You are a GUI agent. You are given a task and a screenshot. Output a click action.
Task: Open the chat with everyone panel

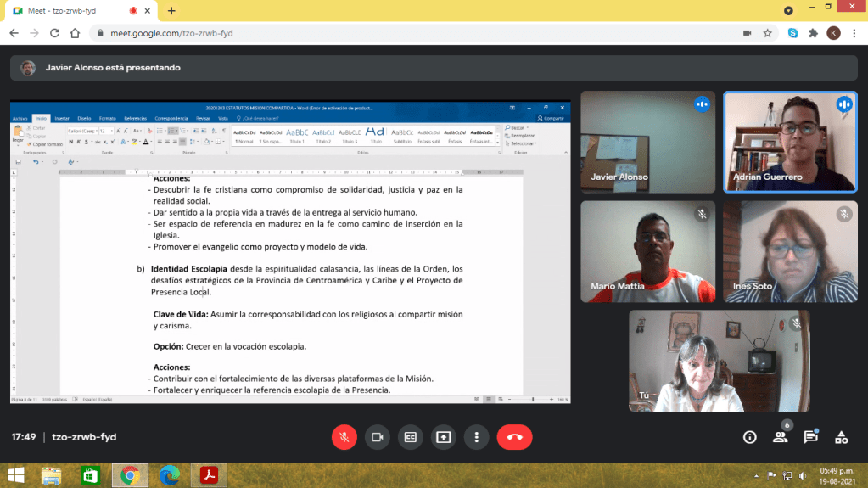[x=810, y=437]
